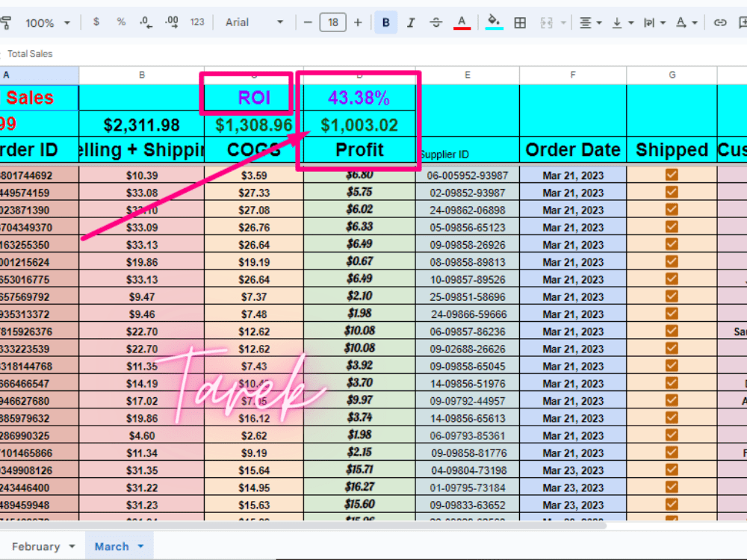
Task: Select the $1,308.96 COGS total cell
Action: (254, 125)
